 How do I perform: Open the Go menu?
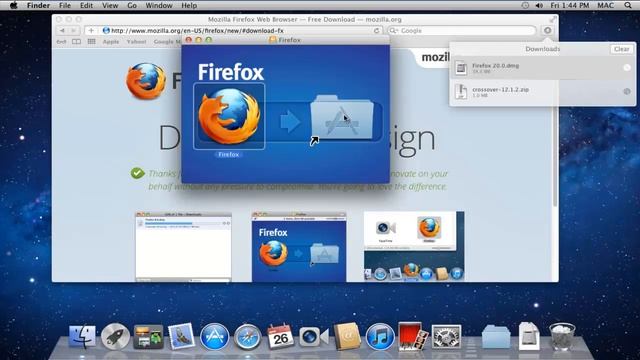(132, 5)
